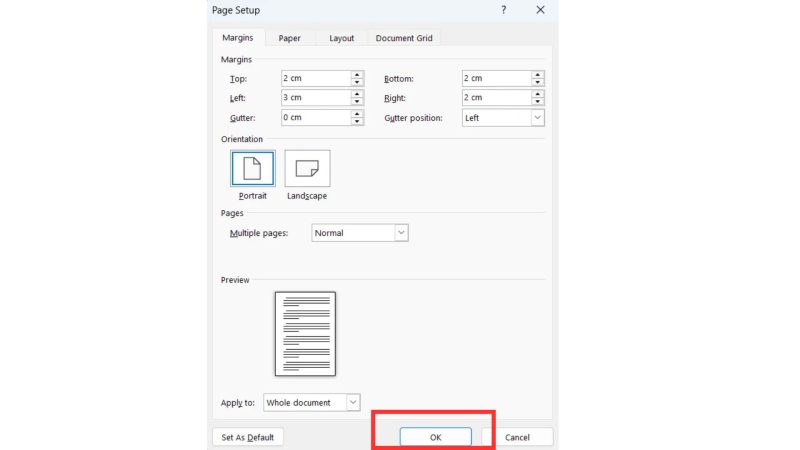The width and height of the screenshot is (800, 450).
Task: Select Landscape orientation icon
Action: point(307,168)
